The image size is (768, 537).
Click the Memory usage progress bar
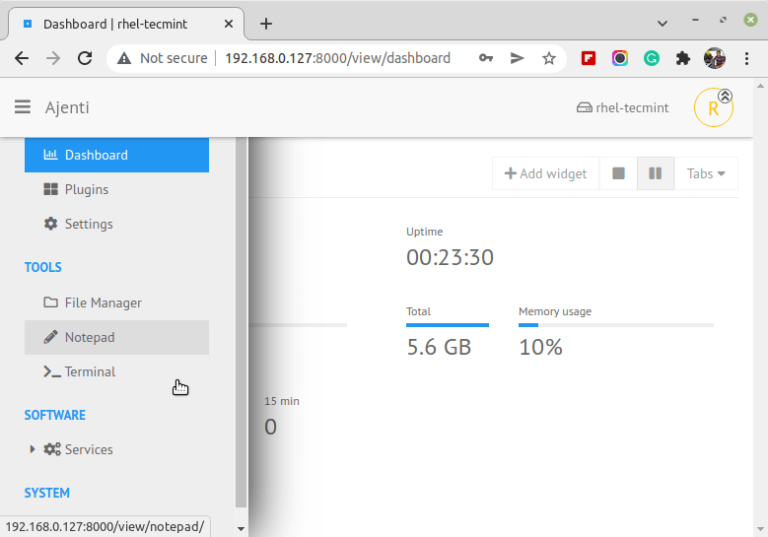[x=615, y=325]
